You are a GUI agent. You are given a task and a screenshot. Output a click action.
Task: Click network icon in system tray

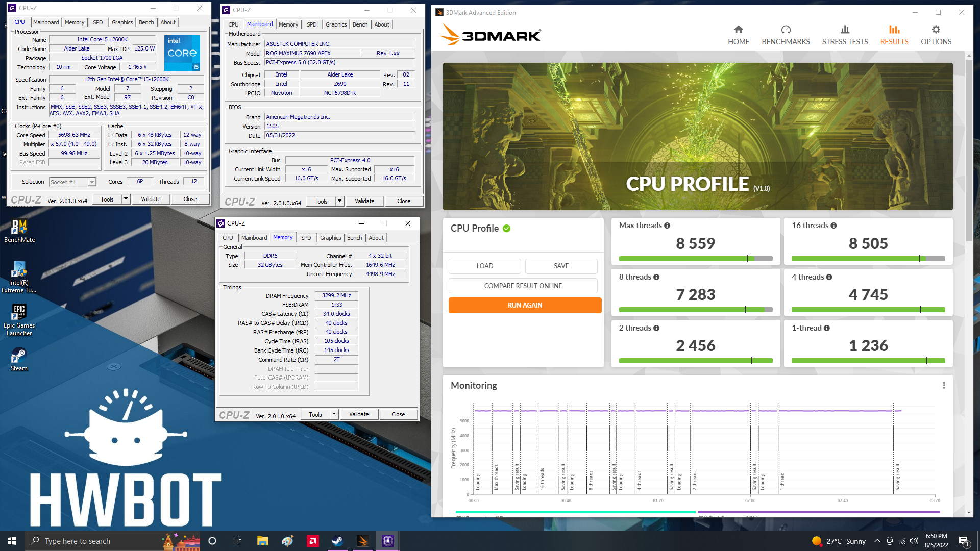click(902, 541)
